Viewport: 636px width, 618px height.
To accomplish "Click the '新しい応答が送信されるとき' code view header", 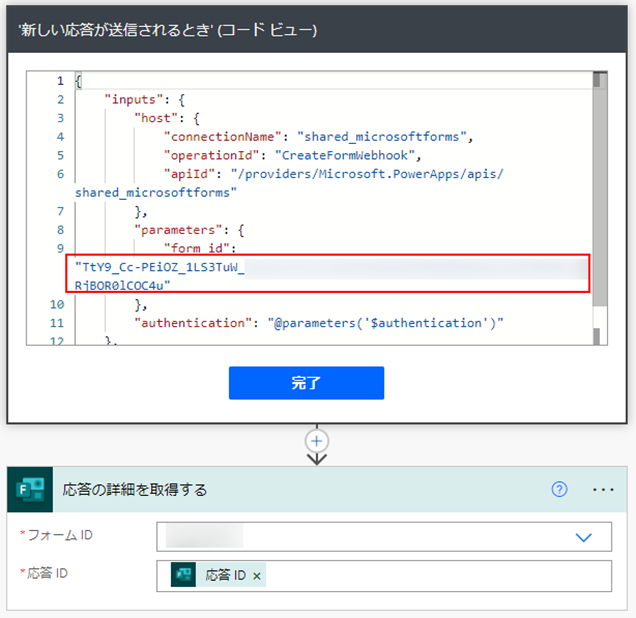I will [x=317, y=30].
